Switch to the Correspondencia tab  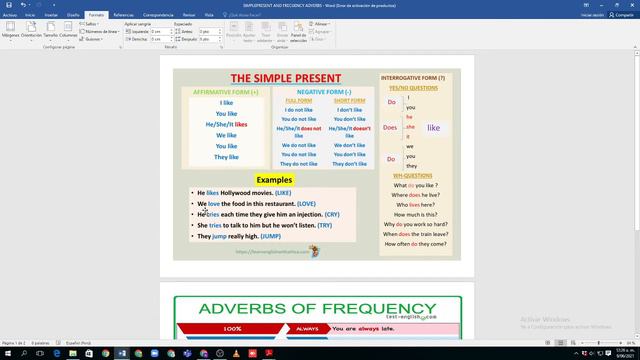click(x=158, y=15)
